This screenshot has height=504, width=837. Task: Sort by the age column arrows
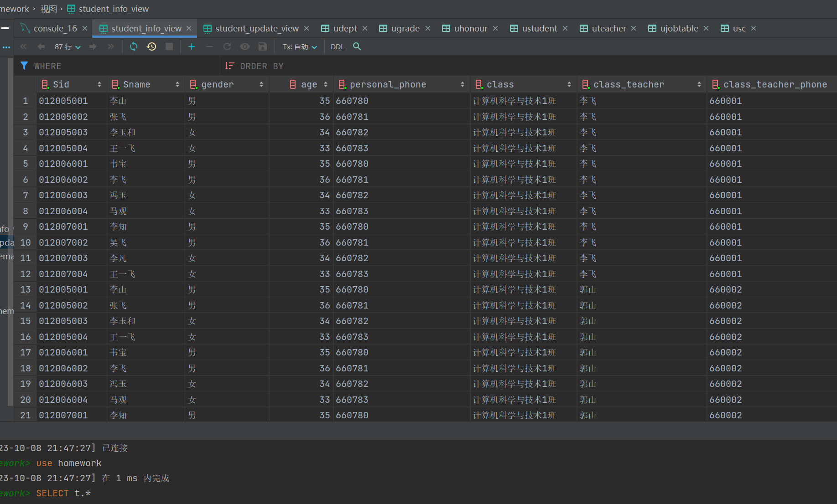pos(326,84)
